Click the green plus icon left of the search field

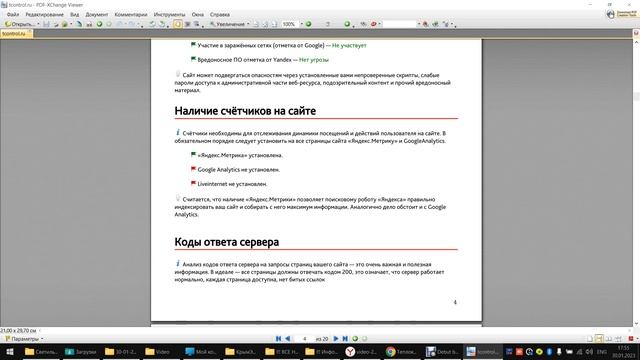click(347, 24)
